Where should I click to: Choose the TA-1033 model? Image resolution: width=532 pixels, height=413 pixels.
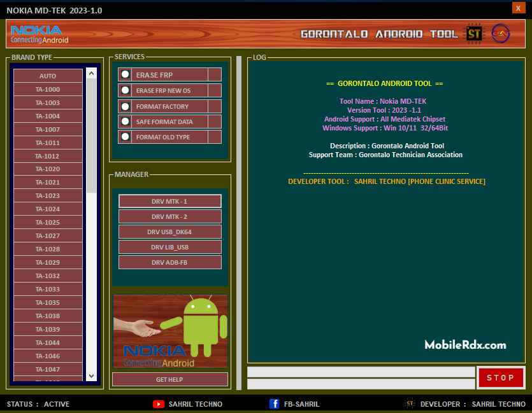pyautogui.click(x=48, y=290)
